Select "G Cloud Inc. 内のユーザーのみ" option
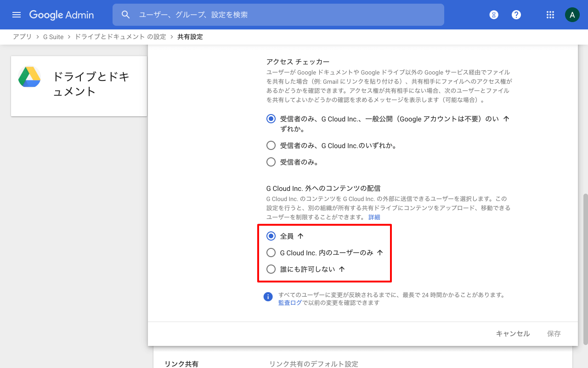The image size is (588, 368). click(x=271, y=253)
